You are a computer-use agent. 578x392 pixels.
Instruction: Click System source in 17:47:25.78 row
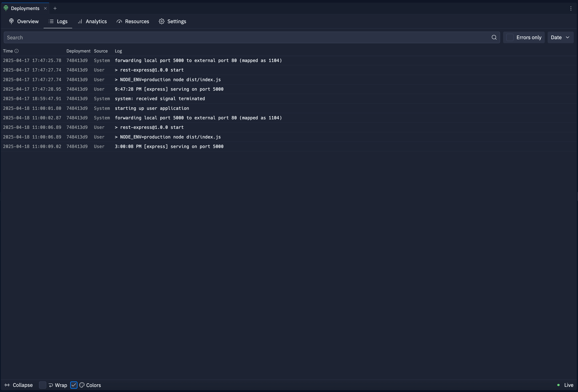pos(102,60)
